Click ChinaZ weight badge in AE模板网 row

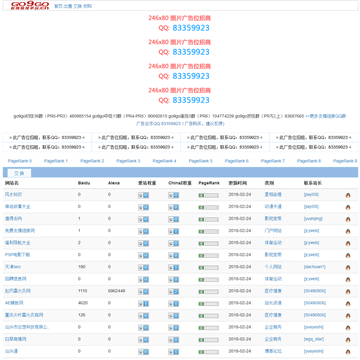173,304
